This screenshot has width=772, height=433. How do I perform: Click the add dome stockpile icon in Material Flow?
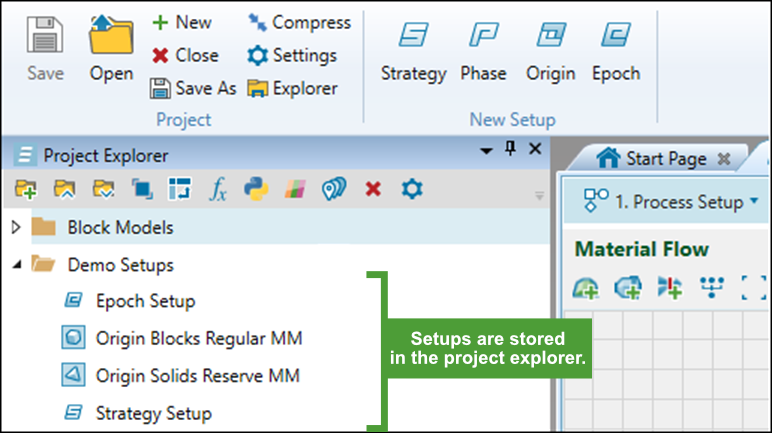[585, 288]
